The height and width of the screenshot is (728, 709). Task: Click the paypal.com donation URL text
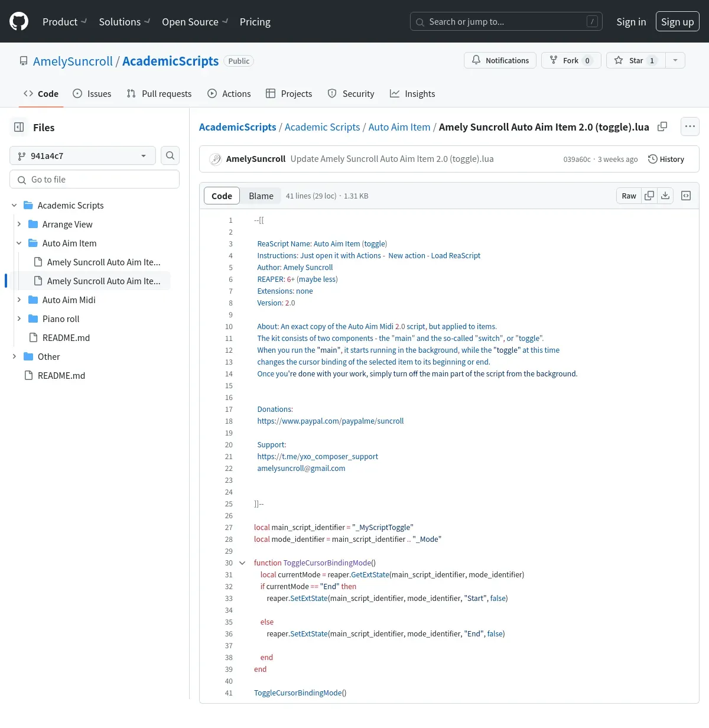click(x=330, y=421)
